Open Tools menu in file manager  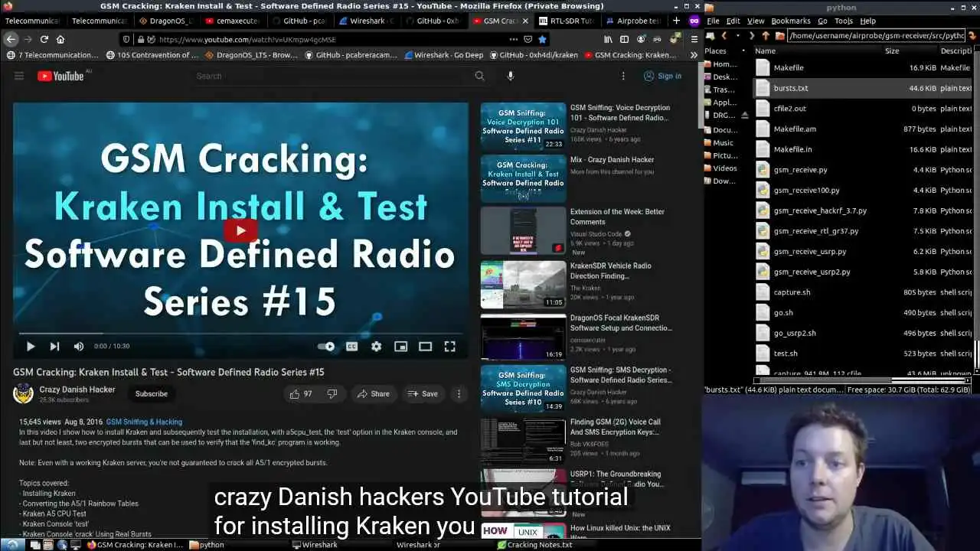[844, 21]
